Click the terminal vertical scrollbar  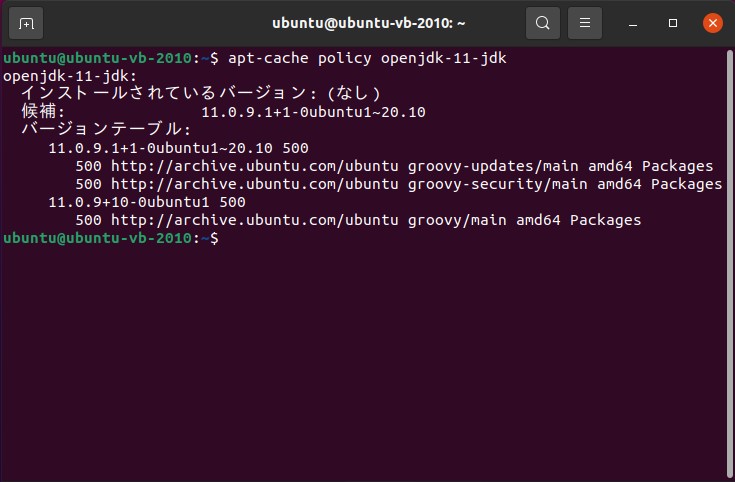coord(729,263)
